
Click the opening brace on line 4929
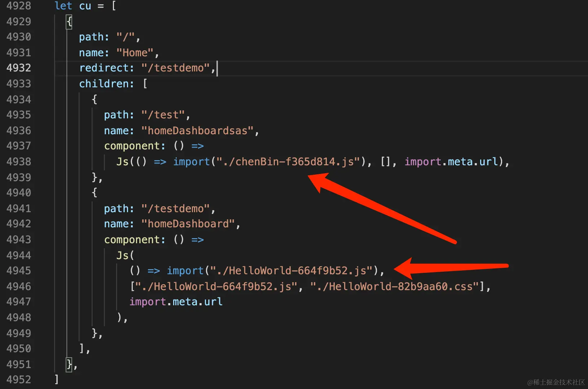[x=69, y=22]
